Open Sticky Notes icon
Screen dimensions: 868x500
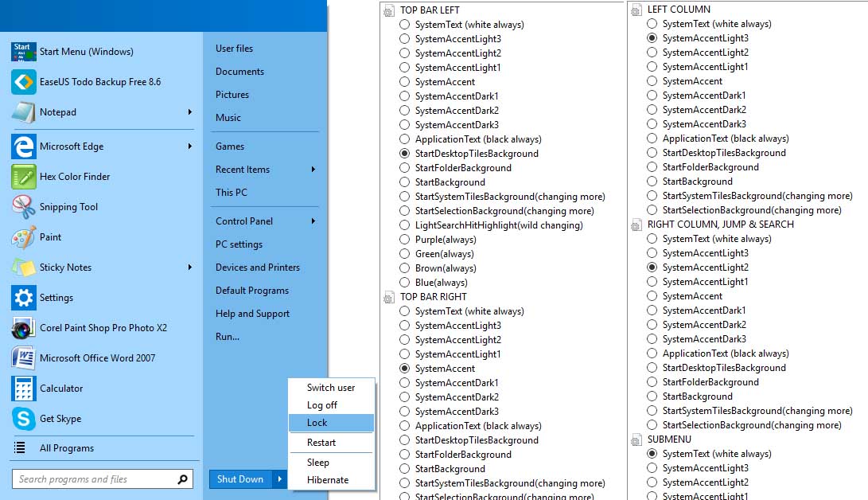tap(24, 268)
